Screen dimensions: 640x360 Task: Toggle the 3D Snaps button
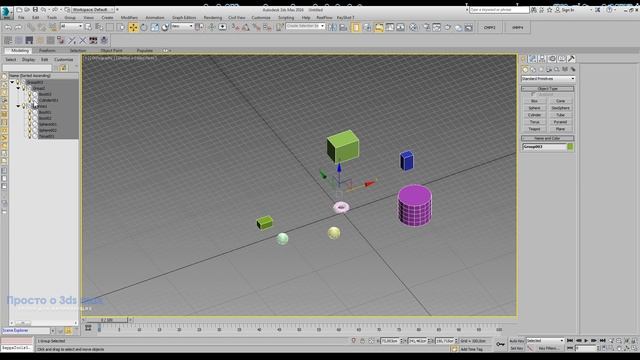(236, 27)
